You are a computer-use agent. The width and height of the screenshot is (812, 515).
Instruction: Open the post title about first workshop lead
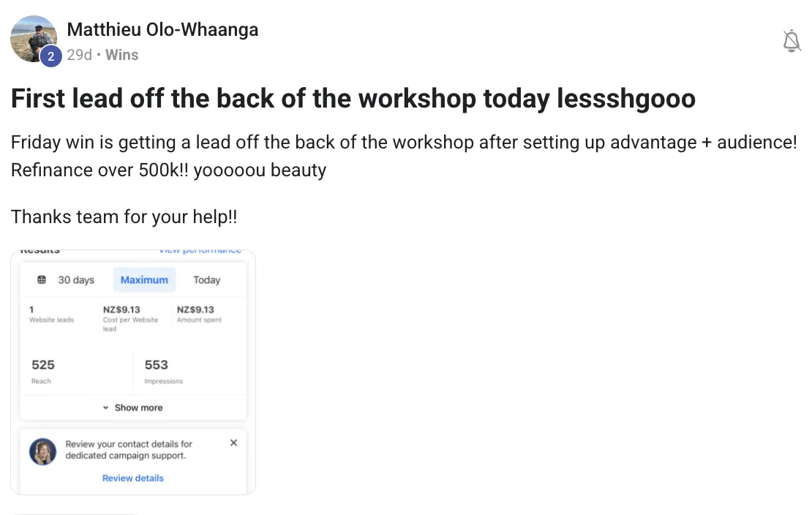353,99
